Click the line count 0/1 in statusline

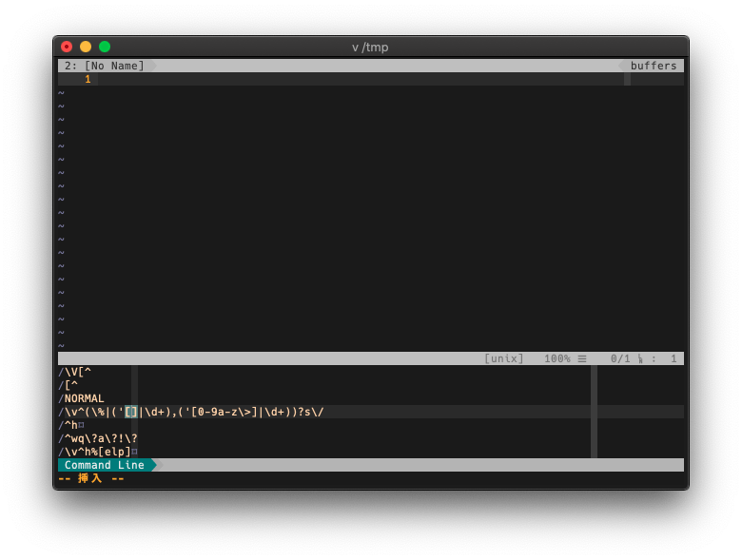(620, 358)
